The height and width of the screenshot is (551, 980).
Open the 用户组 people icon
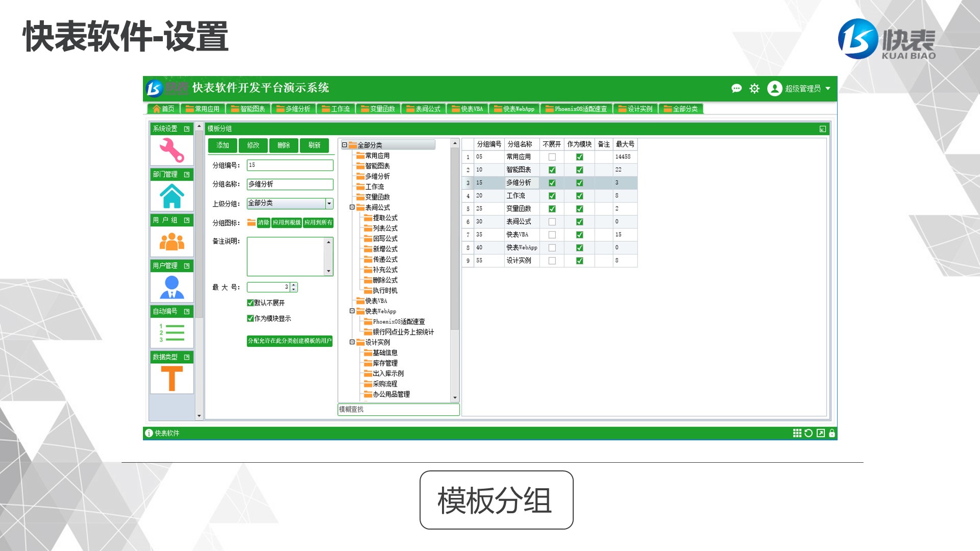click(x=172, y=241)
